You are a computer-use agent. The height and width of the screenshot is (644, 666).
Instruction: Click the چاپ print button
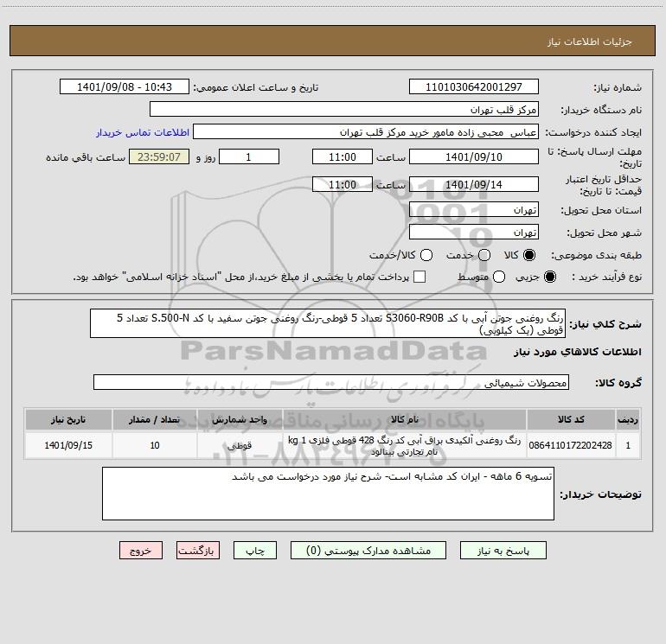coord(255,551)
